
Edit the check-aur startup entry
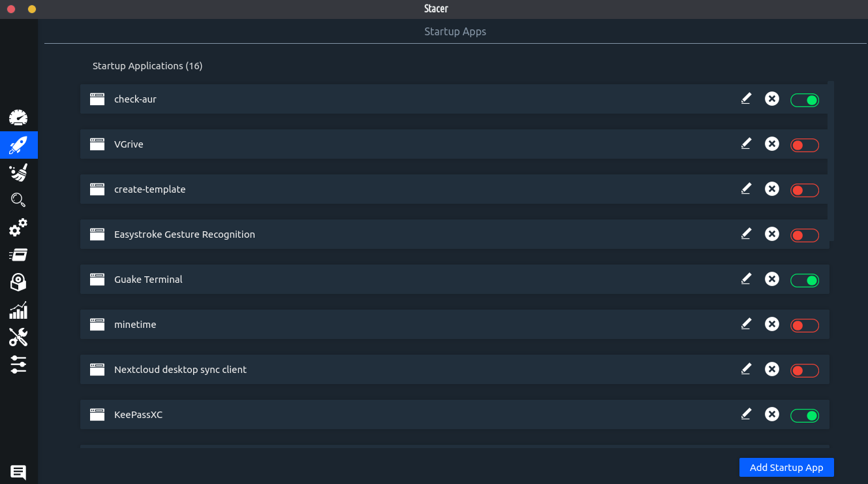click(746, 99)
